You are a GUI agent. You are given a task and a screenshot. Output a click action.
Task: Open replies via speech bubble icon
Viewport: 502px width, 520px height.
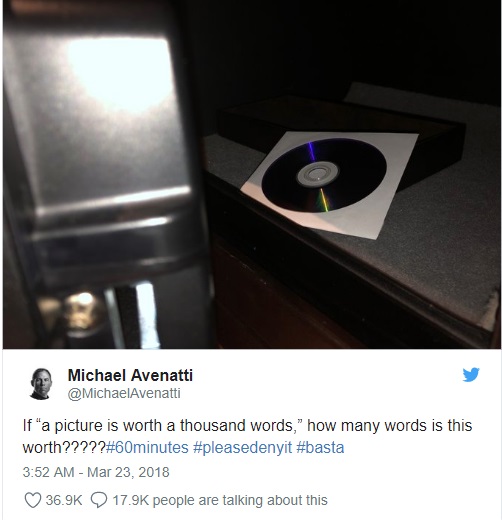99,500
